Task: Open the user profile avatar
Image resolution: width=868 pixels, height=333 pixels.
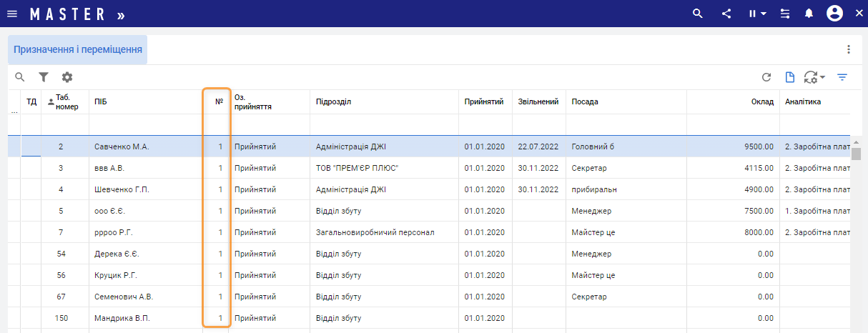Action: (834, 14)
